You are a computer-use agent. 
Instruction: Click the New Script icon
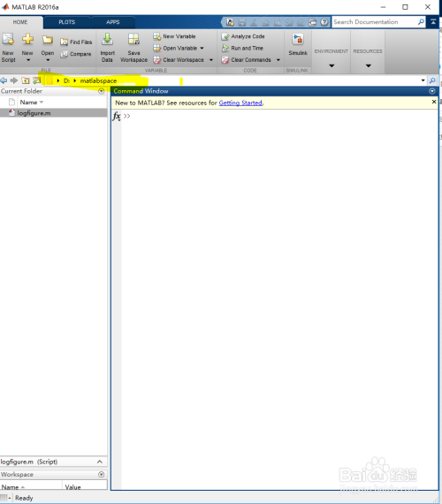8,39
